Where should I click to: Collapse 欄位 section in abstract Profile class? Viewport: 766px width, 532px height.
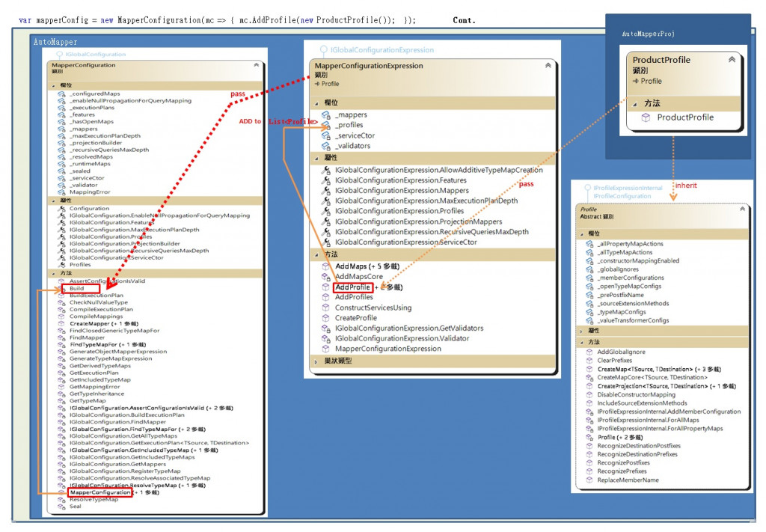tap(581, 234)
